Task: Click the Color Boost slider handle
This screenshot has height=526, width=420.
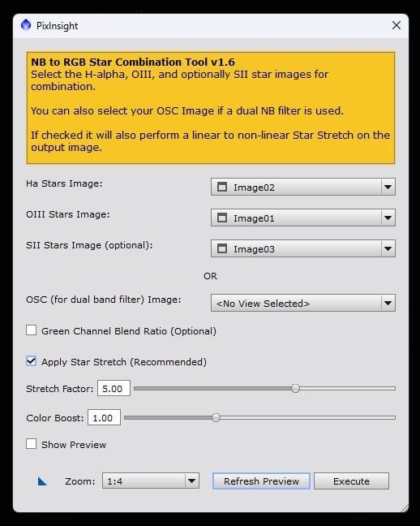Action: click(216, 418)
